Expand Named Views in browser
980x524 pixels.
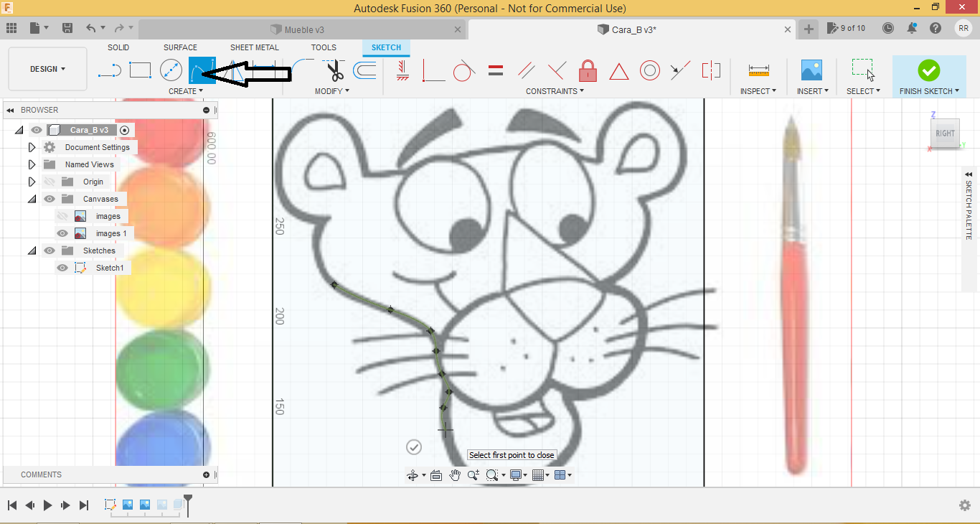click(x=32, y=164)
